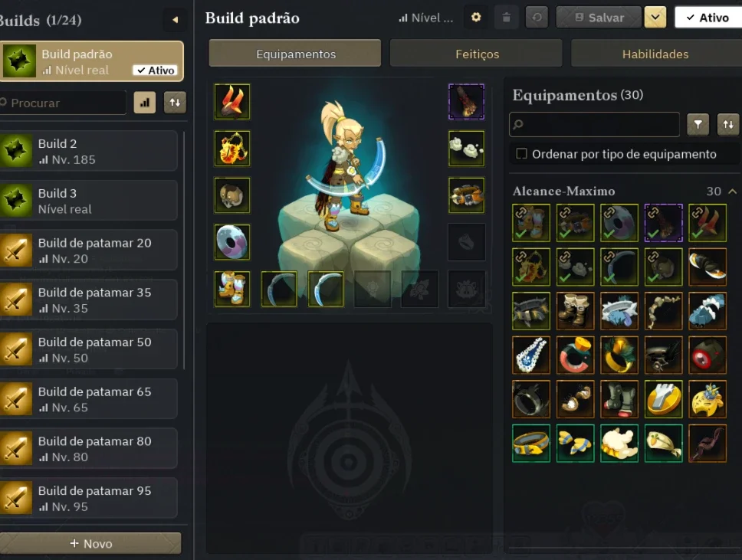Open the Habilidades tab
The width and height of the screenshot is (742, 560).
pyautogui.click(x=656, y=54)
